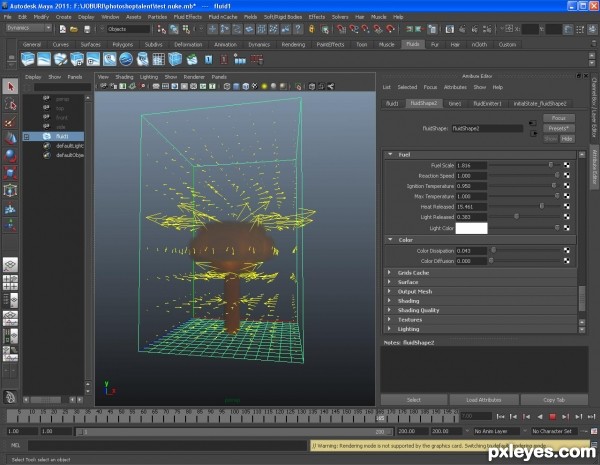Activate the Lasso select tool
600x465 pixels.
click(10, 104)
